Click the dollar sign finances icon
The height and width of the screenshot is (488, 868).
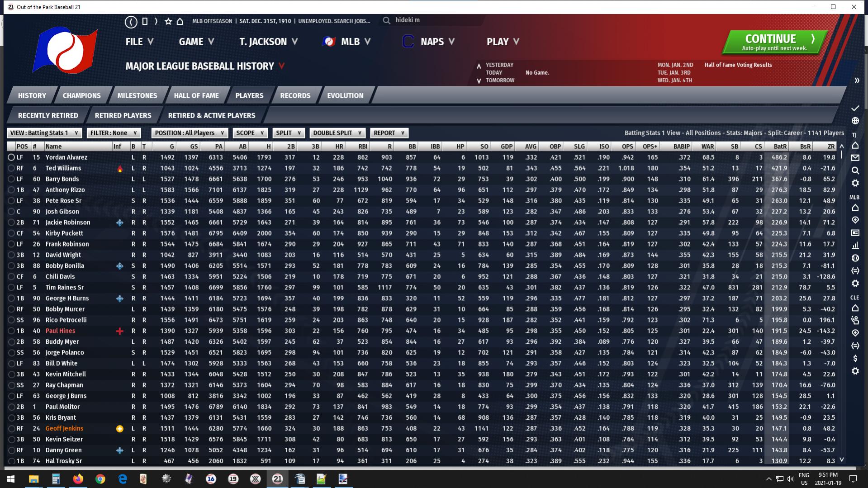pos(855,358)
